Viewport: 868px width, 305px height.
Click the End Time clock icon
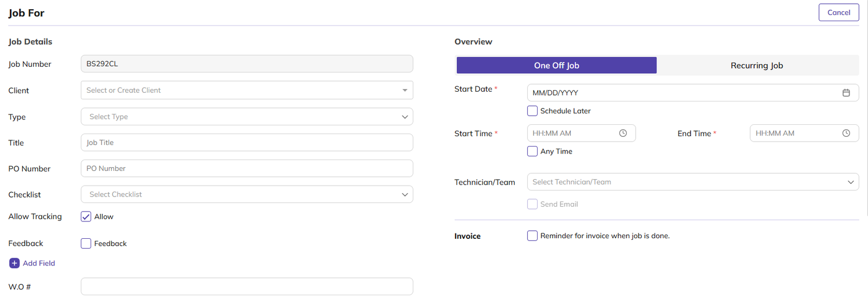click(x=846, y=133)
